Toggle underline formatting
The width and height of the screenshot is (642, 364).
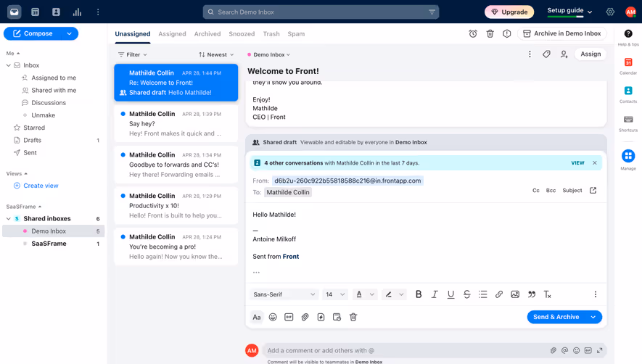[x=450, y=294]
